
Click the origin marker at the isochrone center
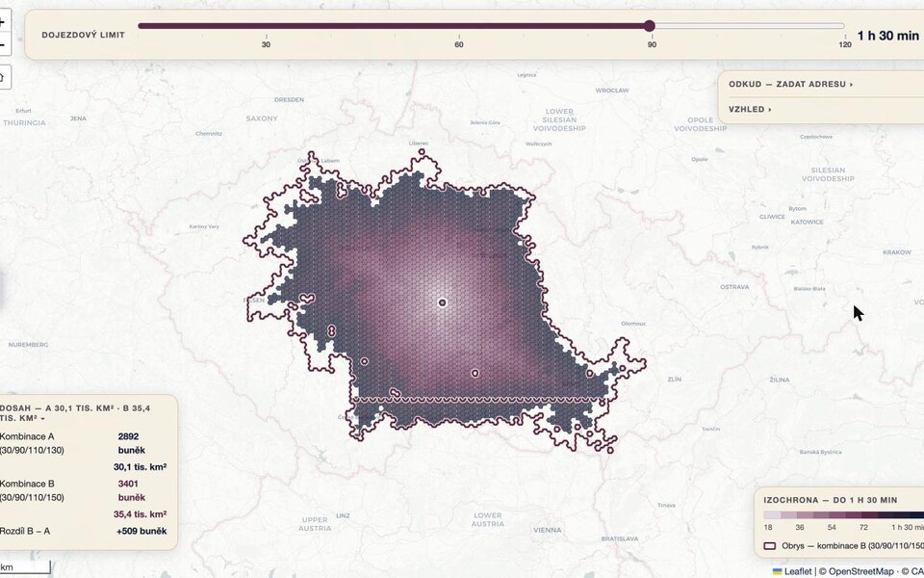click(442, 302)
